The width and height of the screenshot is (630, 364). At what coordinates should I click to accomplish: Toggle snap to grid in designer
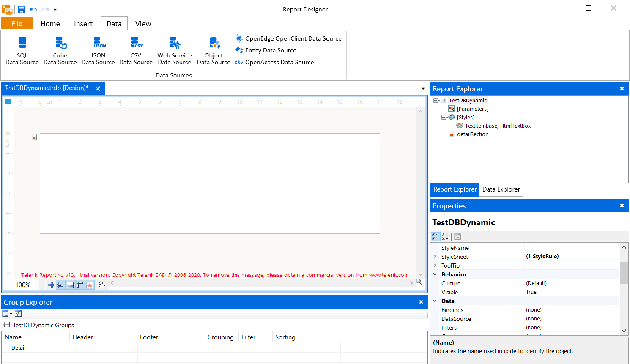pos(60,285)
